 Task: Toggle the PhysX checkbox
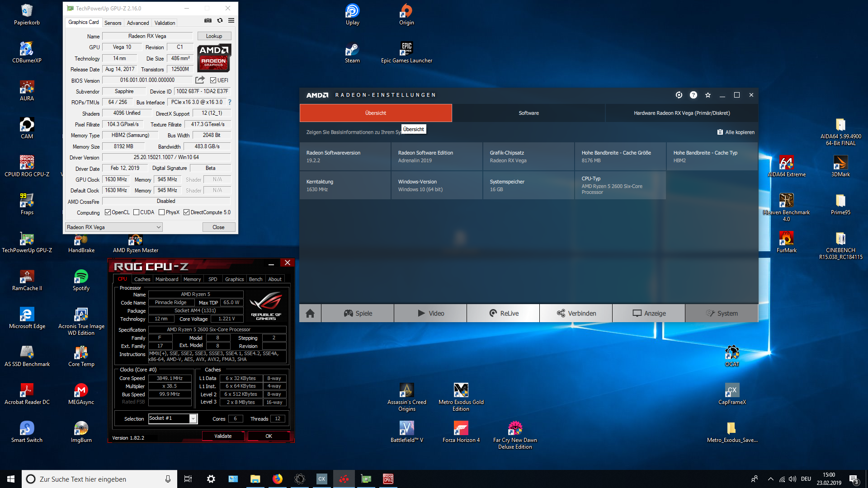pos(161,212)
